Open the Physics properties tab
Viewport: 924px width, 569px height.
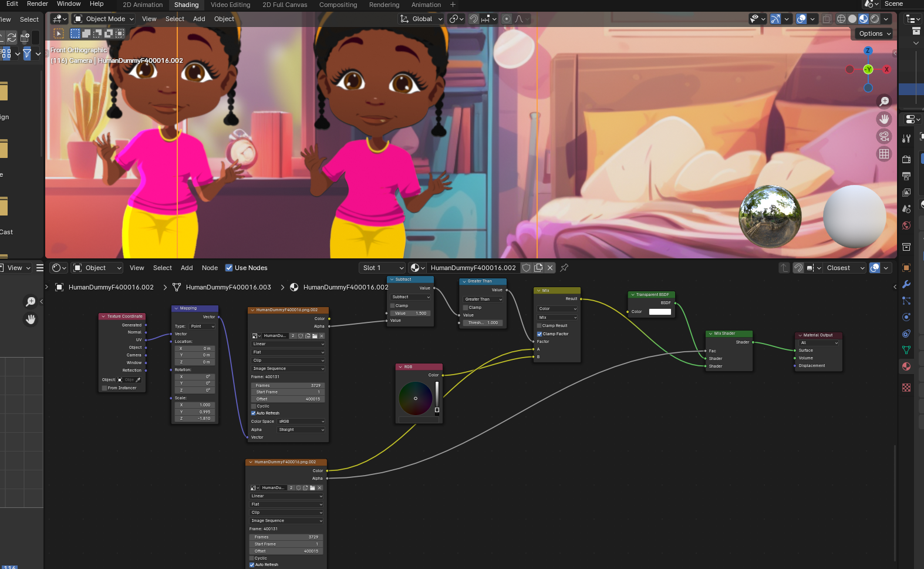[x=906, y=317]
